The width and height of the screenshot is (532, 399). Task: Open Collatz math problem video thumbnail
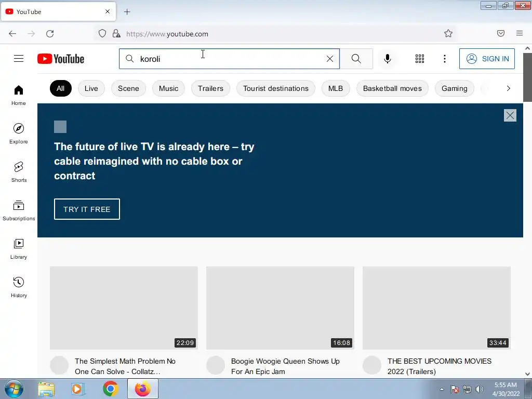click(x=124, y=308)
